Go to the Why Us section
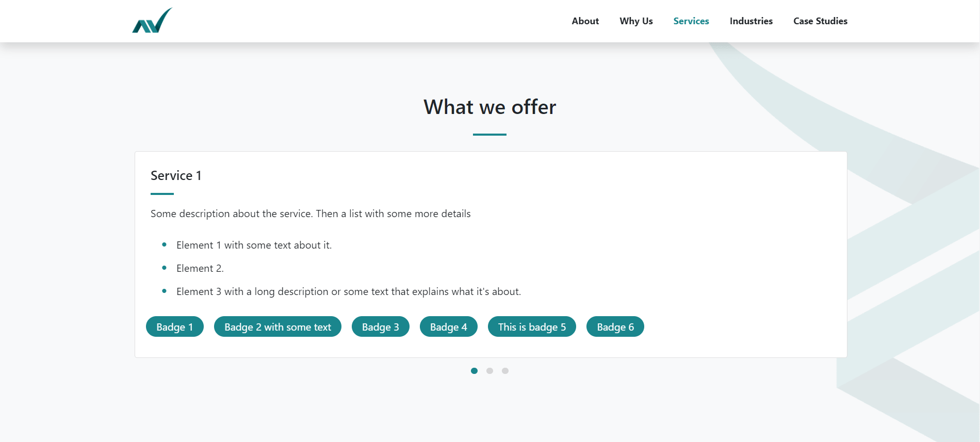The height and width of the screenshot is (442, 980). coord(636,21)
